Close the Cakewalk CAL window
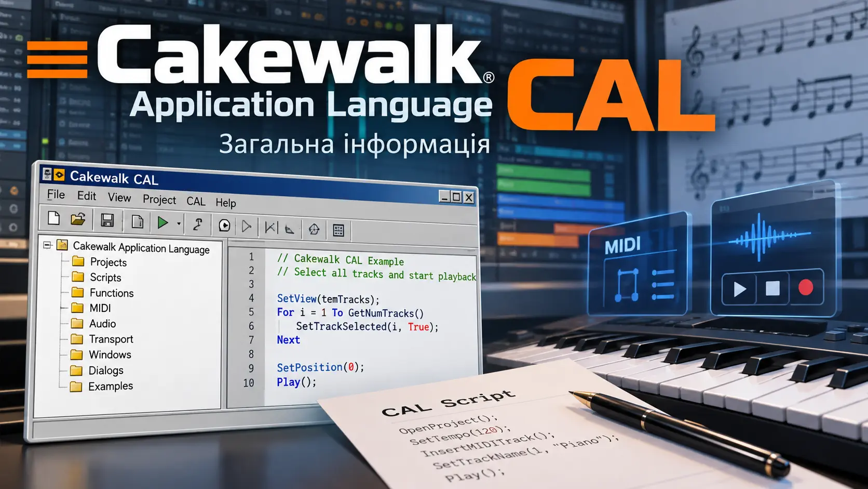This screenshot has height=489, width=868. pyautogui.click(x=468, y=197)
